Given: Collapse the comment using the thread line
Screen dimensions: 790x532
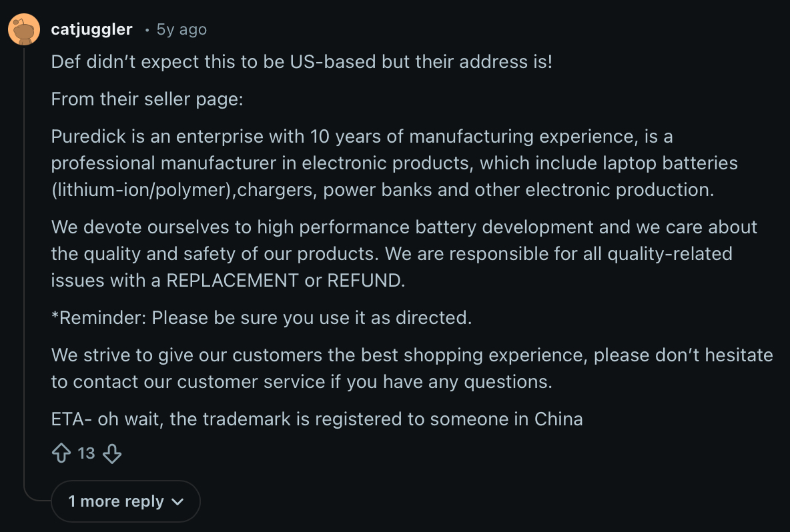Looking at the screenshot, I should [x=25, y=267].
